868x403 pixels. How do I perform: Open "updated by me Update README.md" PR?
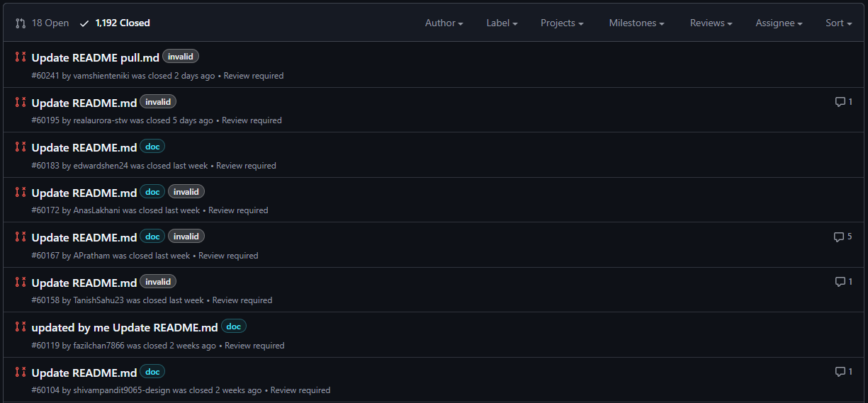tap(125, 328)
